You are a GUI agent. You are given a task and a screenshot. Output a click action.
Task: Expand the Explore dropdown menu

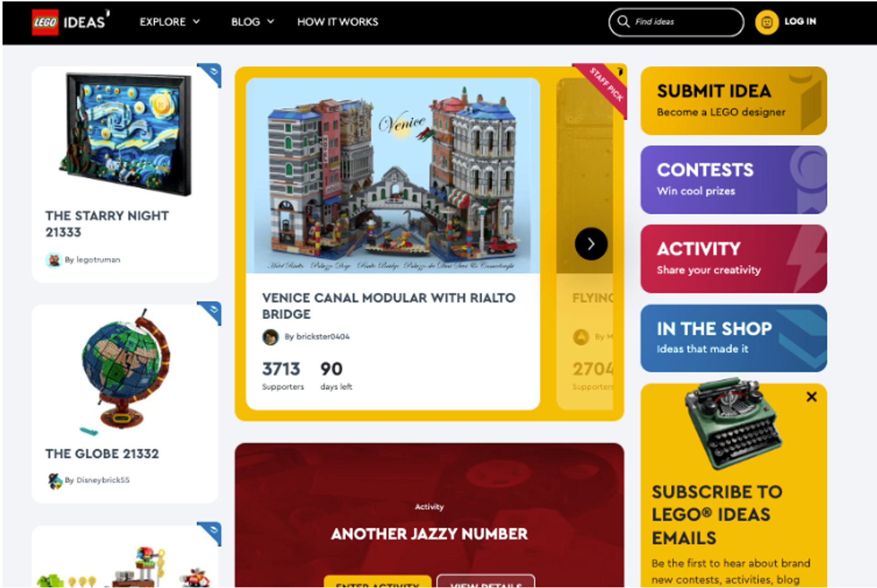click(169, 21)
